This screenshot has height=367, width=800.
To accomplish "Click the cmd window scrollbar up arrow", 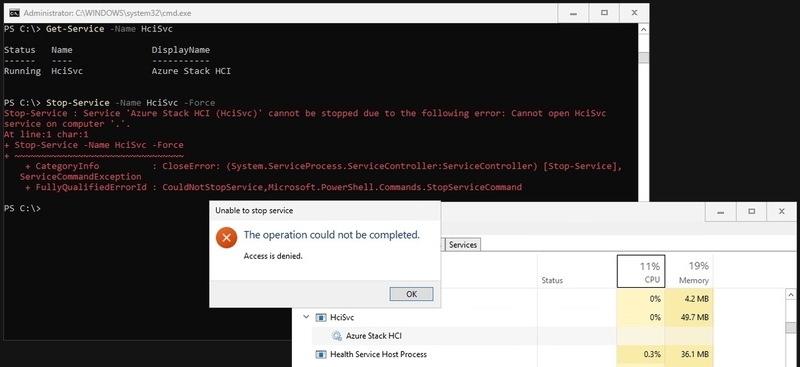I will 643,30.
